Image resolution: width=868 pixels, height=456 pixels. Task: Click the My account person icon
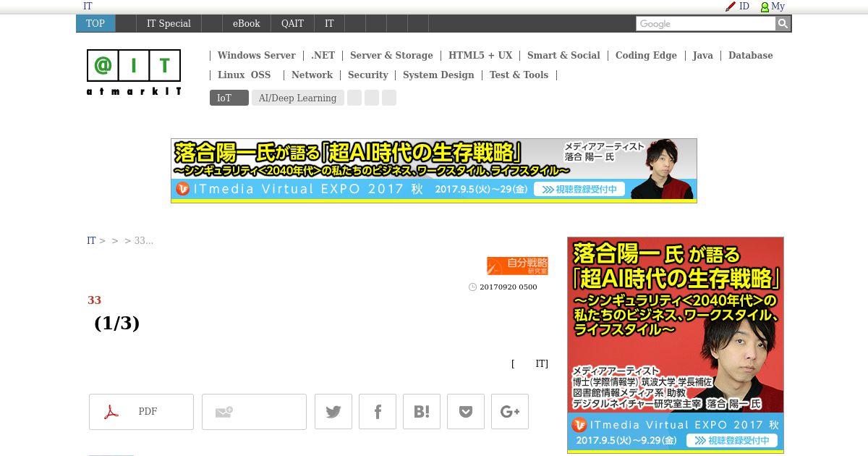[x=765, y=7]
